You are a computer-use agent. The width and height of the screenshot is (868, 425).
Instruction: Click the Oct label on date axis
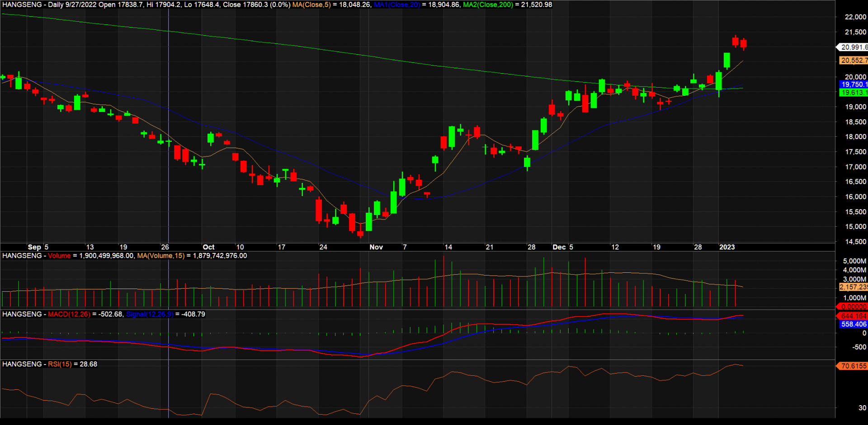click(208, 247)
